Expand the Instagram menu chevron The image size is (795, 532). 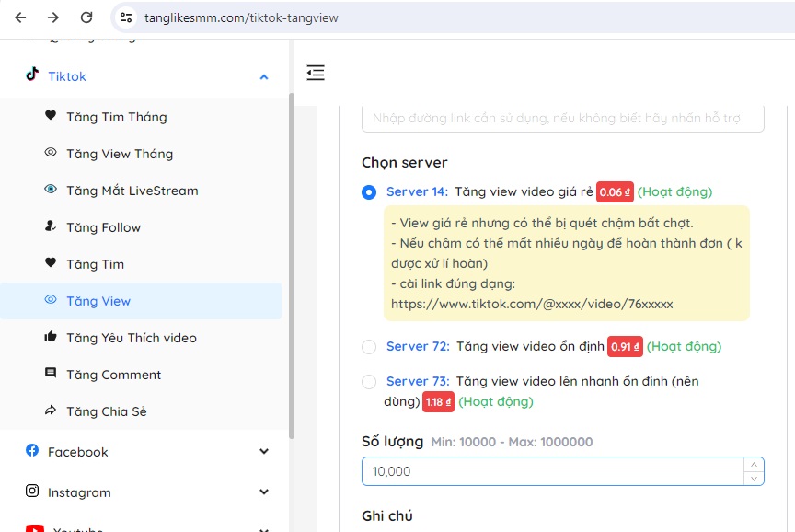(x=264, y=492)
